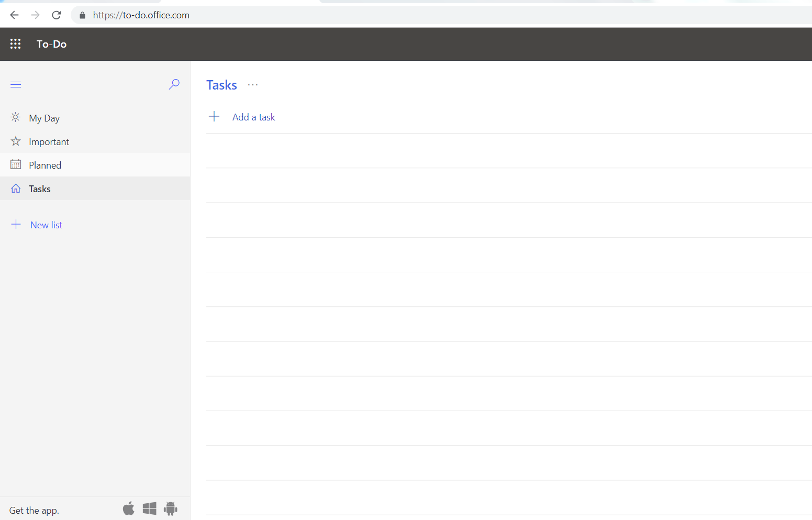812x520 pixels.
Task: Click the Add a task field
Action: (x=254, y=117)
